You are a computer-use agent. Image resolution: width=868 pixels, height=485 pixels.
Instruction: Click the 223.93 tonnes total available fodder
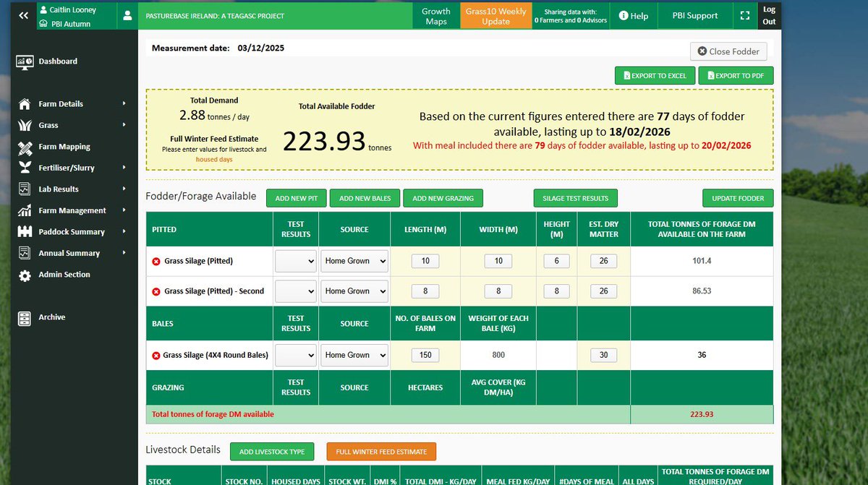[337, 141]
